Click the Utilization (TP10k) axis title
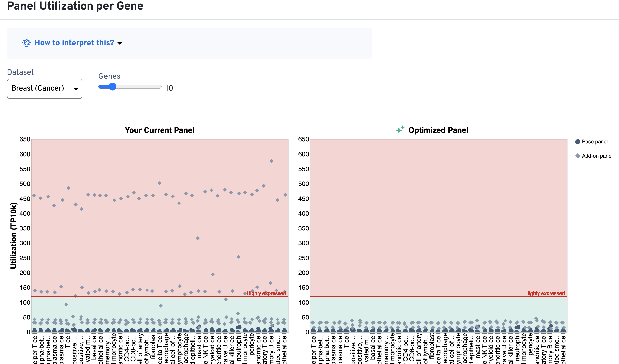 point(13,236)
